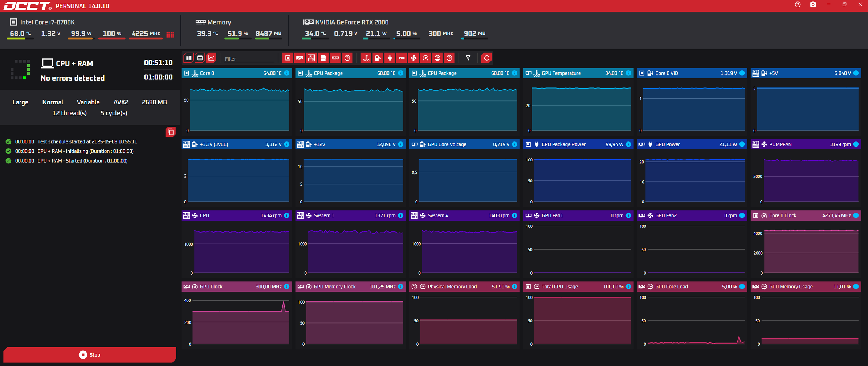
Task: Open info for +12V graph
Action: pyautogui.click(x=400, y=144)
